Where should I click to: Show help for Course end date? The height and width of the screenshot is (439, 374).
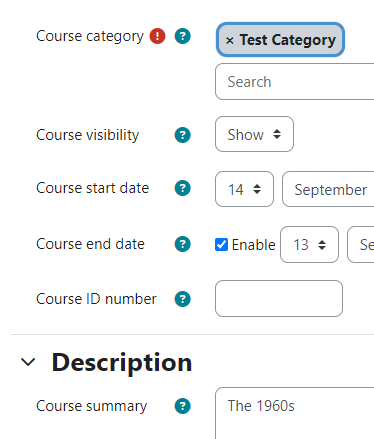183,244
